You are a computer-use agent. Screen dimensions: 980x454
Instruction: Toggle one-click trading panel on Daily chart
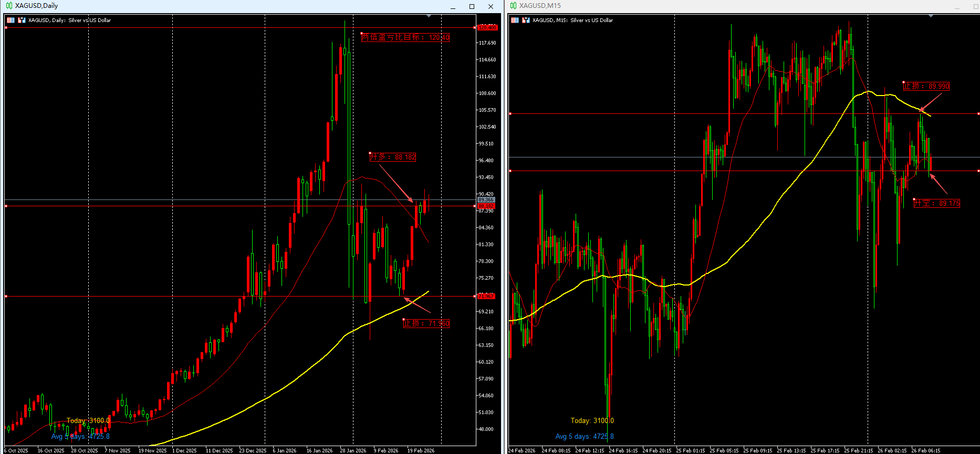click(x=11, y=20)
